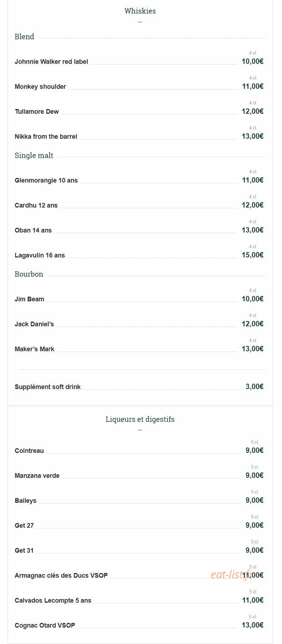Select the Jack Daniel's entry
The height and width of the screenshot is (644, 282).
click(34, 324)
